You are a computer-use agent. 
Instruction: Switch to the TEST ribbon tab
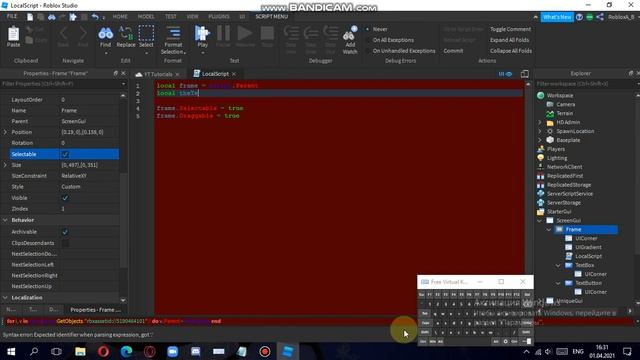click(171, 17)
